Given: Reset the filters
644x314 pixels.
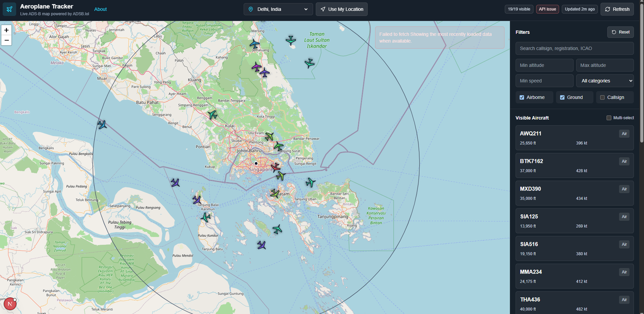Looking at the screenshot, I should (620, 32).
